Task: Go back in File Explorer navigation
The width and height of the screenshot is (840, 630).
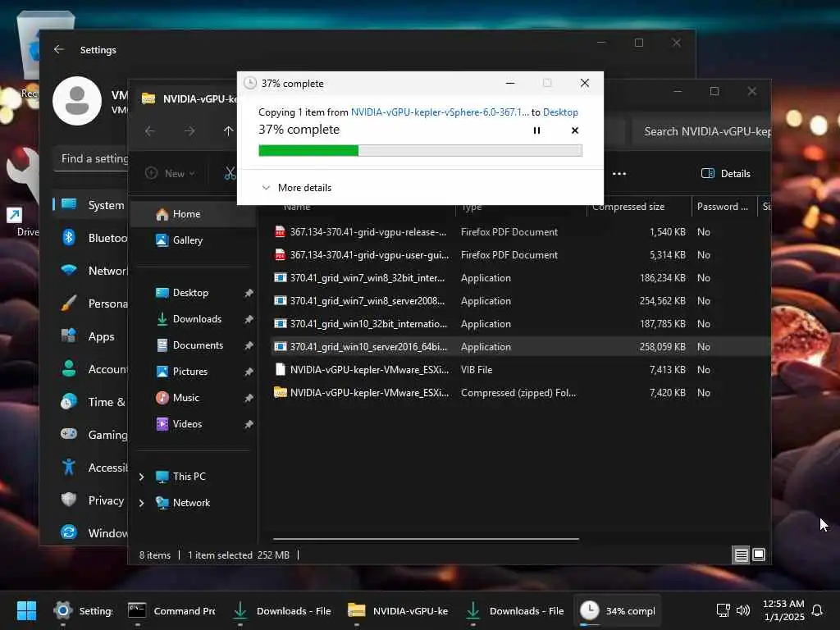Action: point(150,130)
